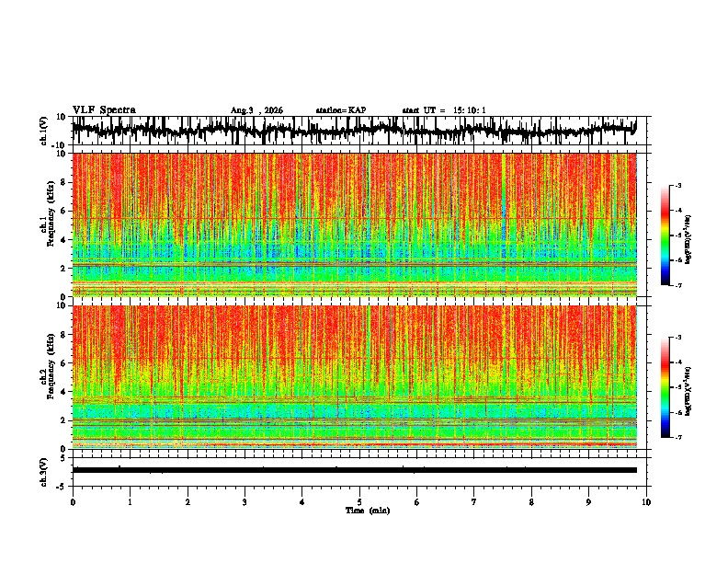The width and height of the screenshot is (728, 563).
Task: Click the Time (min) axis label
Action: pos(368,511)
